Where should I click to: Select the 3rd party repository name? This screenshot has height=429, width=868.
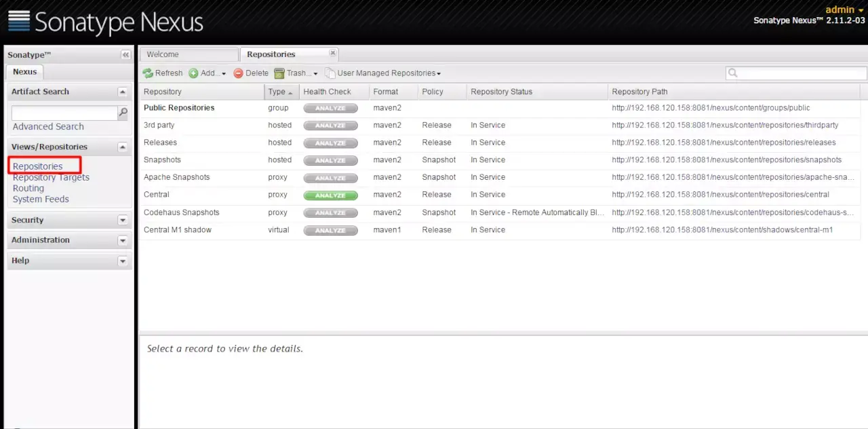point(159,126)
